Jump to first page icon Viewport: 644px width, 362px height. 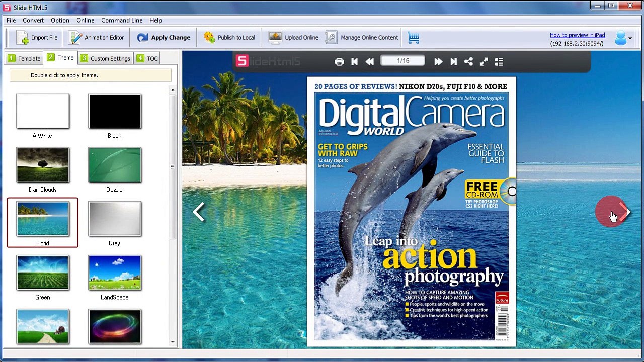(x=354, y=62)
